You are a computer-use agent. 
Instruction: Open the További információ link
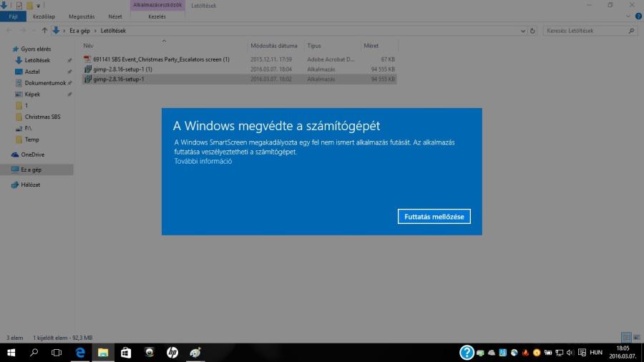click(x=203, y=161)
